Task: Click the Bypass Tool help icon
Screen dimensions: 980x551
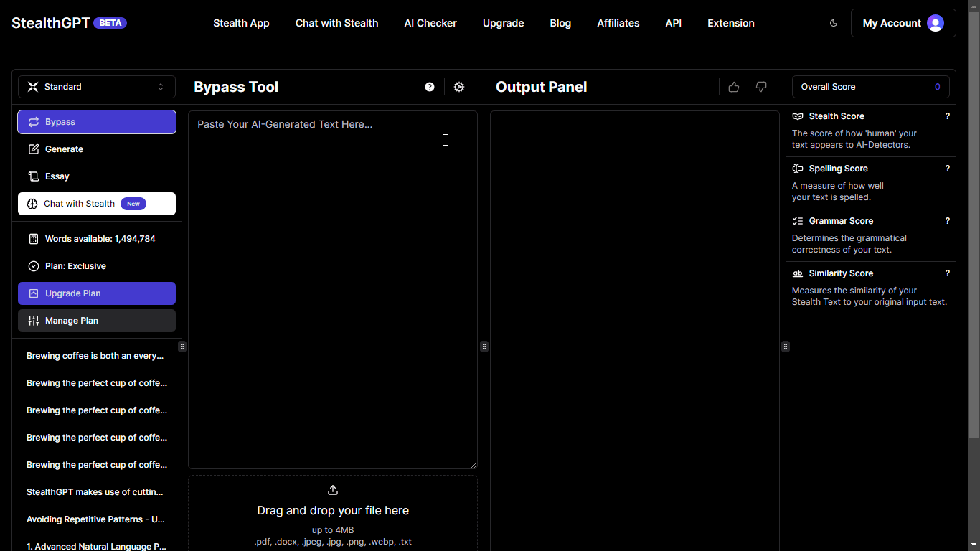Action: (430, 87)
